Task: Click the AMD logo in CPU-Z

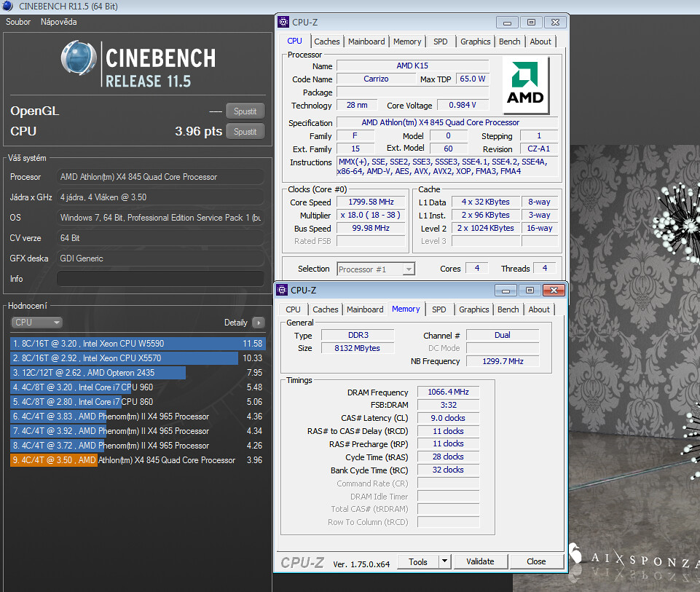Action: pyautogui.click(x=525, y=84)
